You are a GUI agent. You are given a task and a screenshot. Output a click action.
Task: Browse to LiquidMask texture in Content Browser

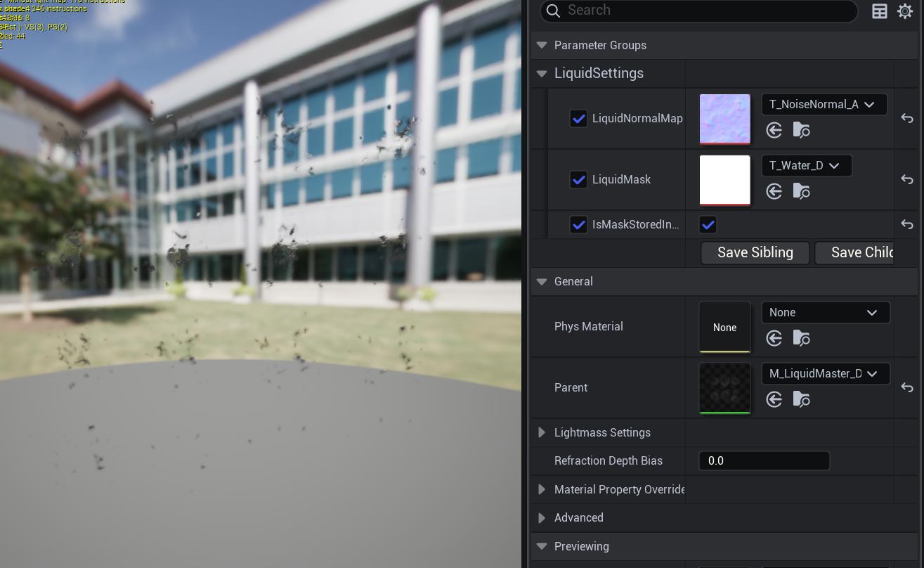point(801,191)
